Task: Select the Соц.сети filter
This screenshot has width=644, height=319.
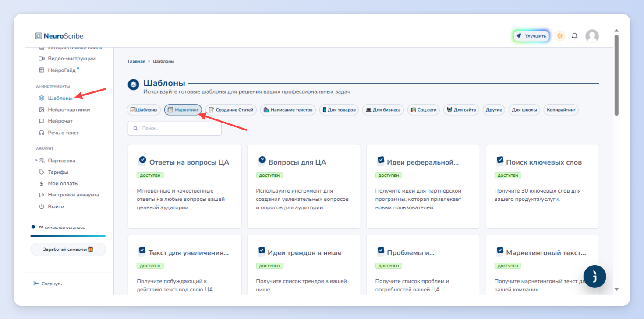Action: tap(423, 110)
